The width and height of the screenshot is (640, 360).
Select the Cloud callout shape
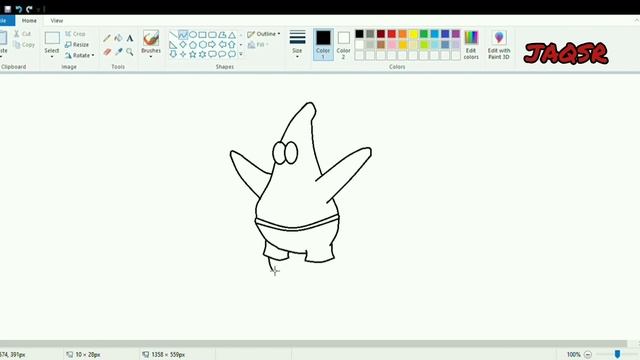(x=232, y=54)
